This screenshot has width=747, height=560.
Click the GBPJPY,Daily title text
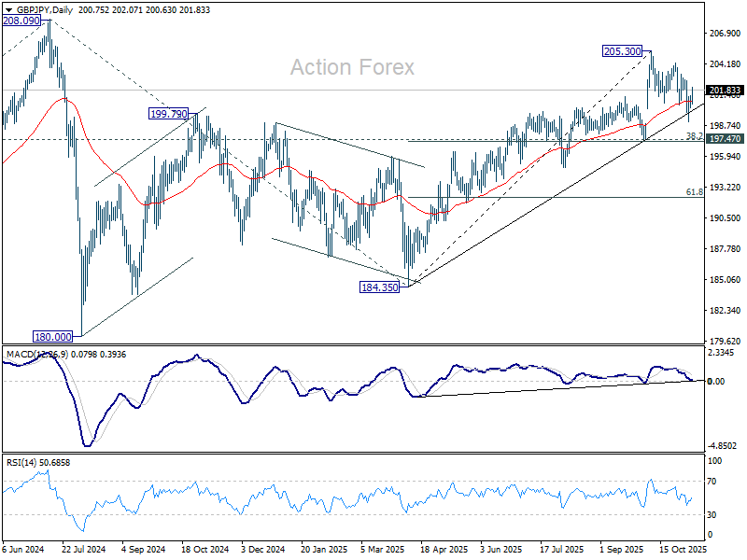click(x=45, y=10)
